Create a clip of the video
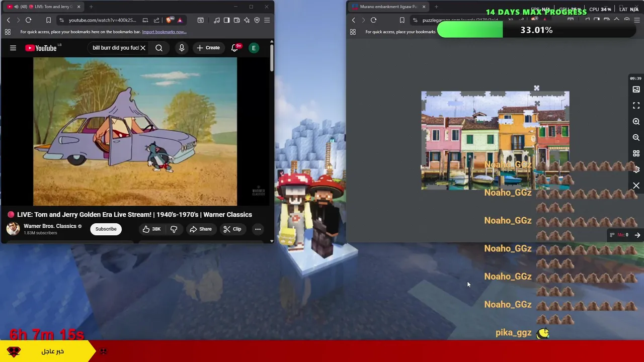Viewport: 644px width, 362px height. (232, 229)
